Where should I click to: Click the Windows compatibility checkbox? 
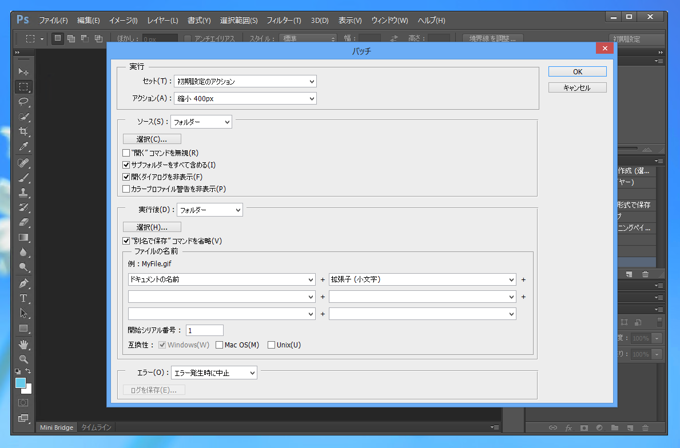pos(162,345)
